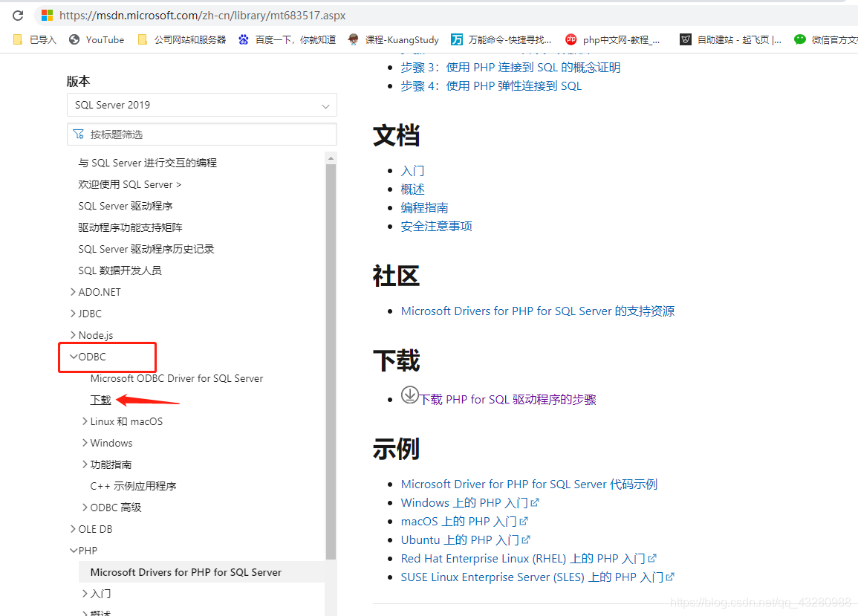Screen dimensions: 858x616
Task: Click the sidebar scrollbar up arrow
Action: 331,158
